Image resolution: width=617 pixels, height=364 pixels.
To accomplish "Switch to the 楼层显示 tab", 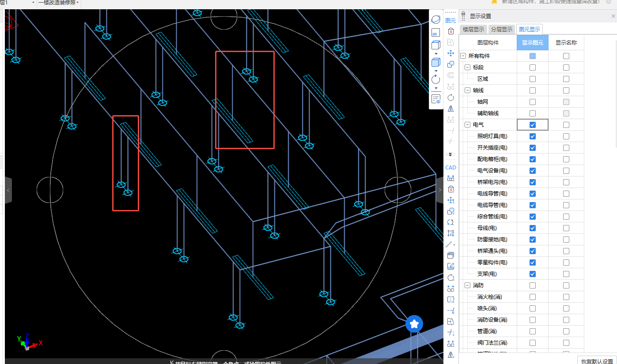I will coord(473,30).
